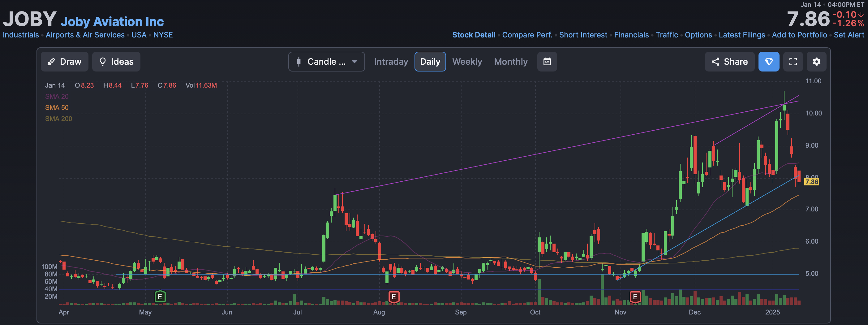Click the USA country link

click(x=139, y=35)
